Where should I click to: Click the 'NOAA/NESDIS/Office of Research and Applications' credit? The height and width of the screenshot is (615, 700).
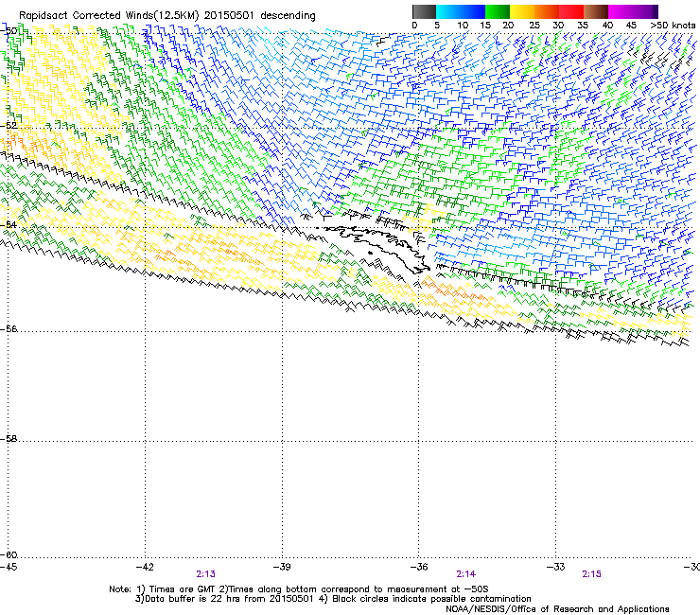click(557, 608)
